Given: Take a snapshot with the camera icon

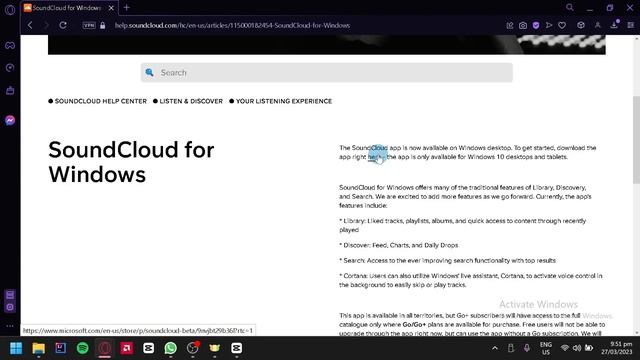Looking at the screenshot, I should point(523,25).
